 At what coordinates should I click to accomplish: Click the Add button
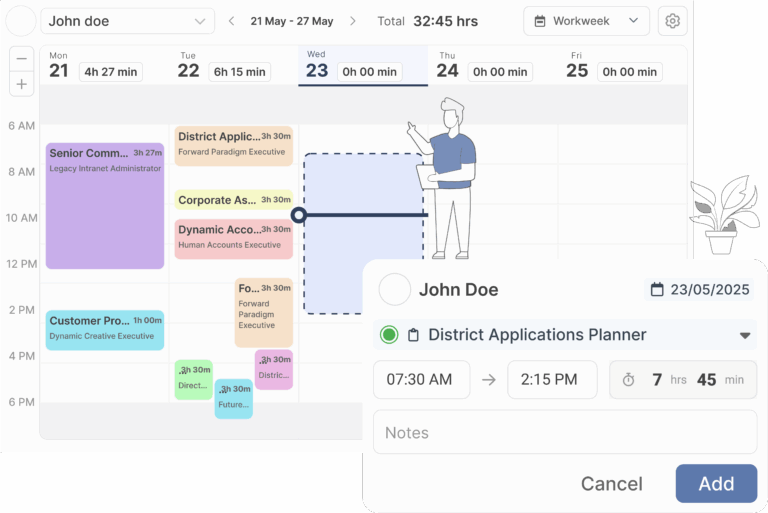[x=716, y=483]
